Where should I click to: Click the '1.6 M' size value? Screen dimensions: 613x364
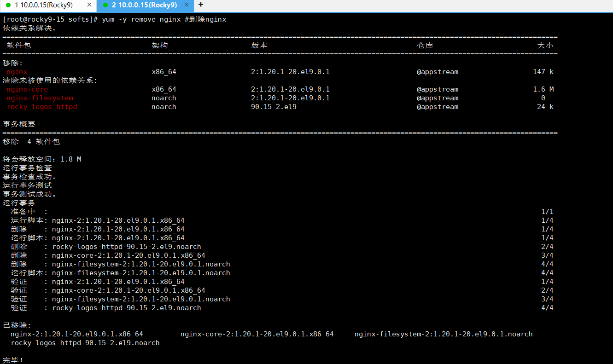pyautogui.click(x=543, y=89)
